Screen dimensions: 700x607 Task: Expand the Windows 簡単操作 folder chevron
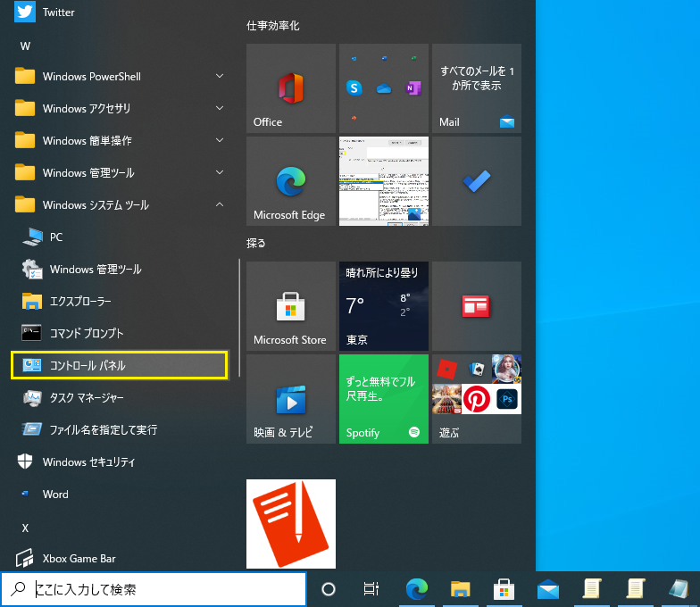pyautogui.click(x=220, y=141)
